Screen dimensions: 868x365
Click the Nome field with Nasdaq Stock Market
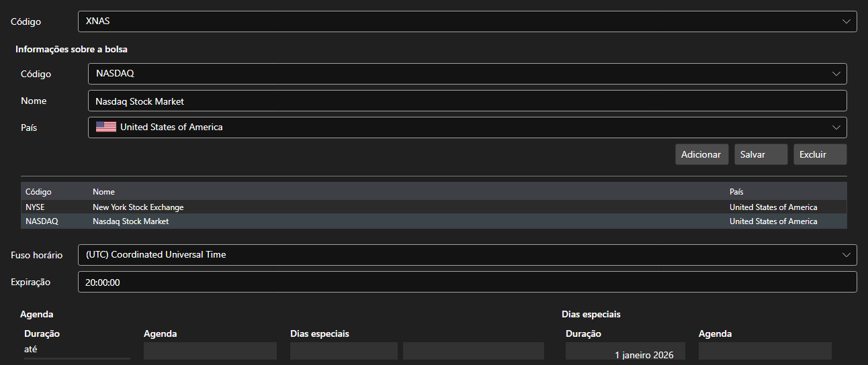pos(467,101)
